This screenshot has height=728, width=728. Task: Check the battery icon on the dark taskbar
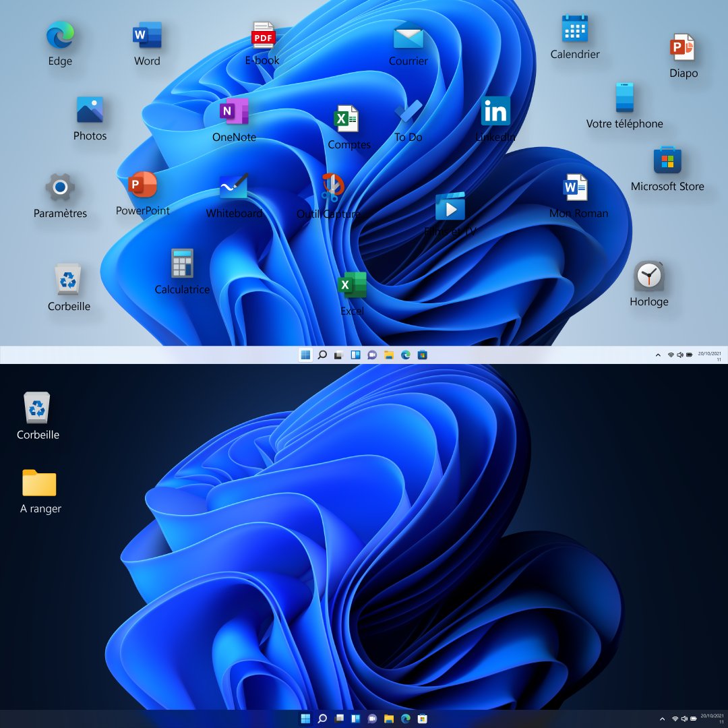tap(693, 719)
